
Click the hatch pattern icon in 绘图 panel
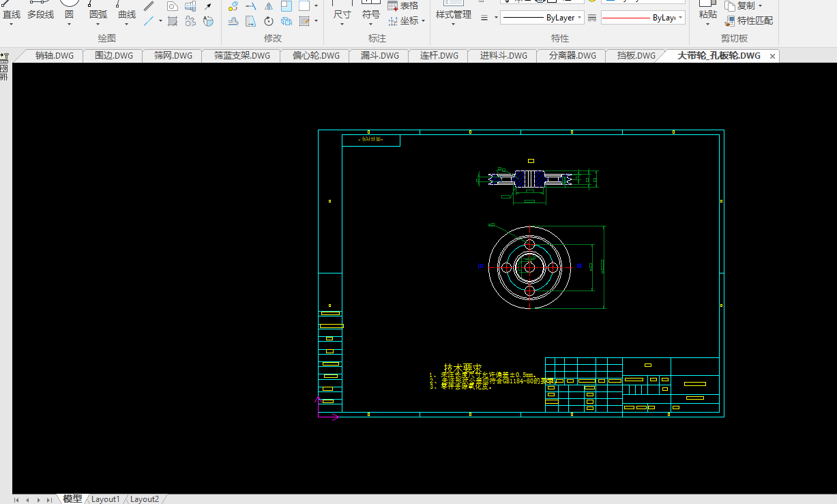[x=173, y=21]
